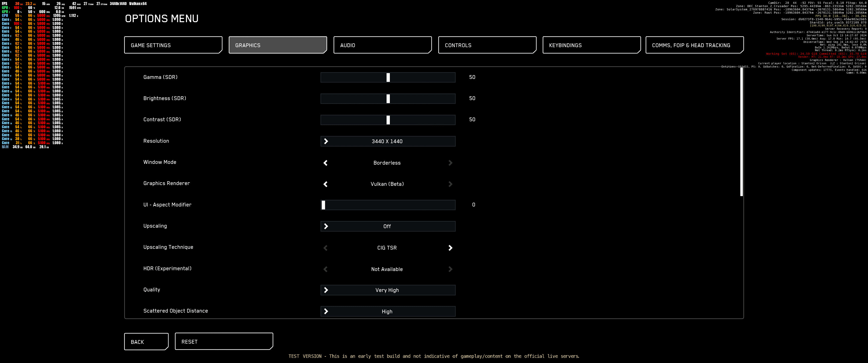Expand the Resolution 3440 X 1440 dropdown
868x363 pixels.
(388, 141)
